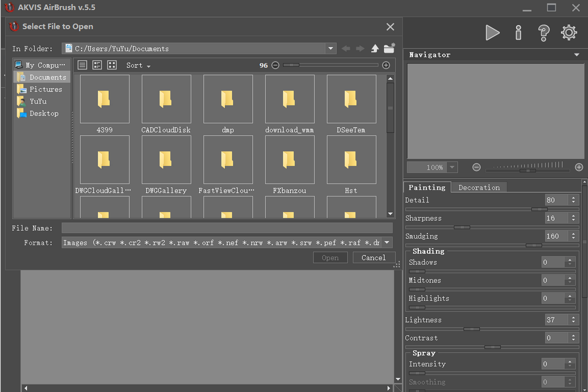This screenshot has height=392, width=588.
Task: Select Pictures in the folder sidebar
Action: click(x=45, y=89)
